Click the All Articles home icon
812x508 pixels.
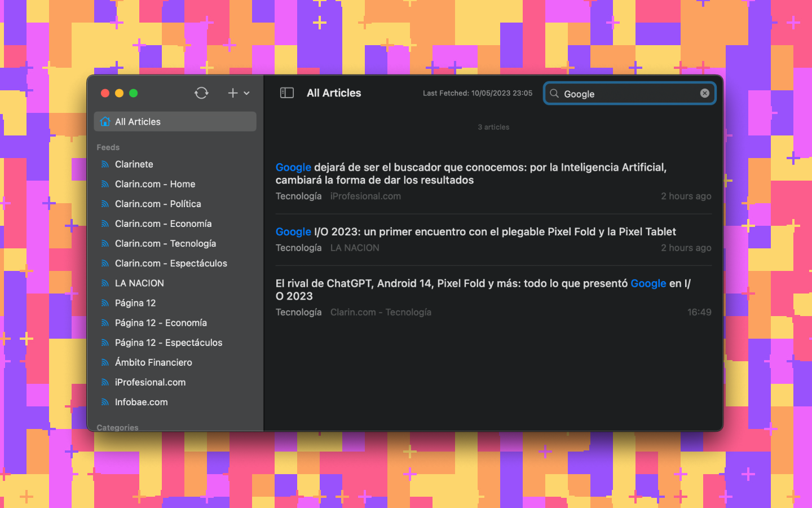coord(105,121)
